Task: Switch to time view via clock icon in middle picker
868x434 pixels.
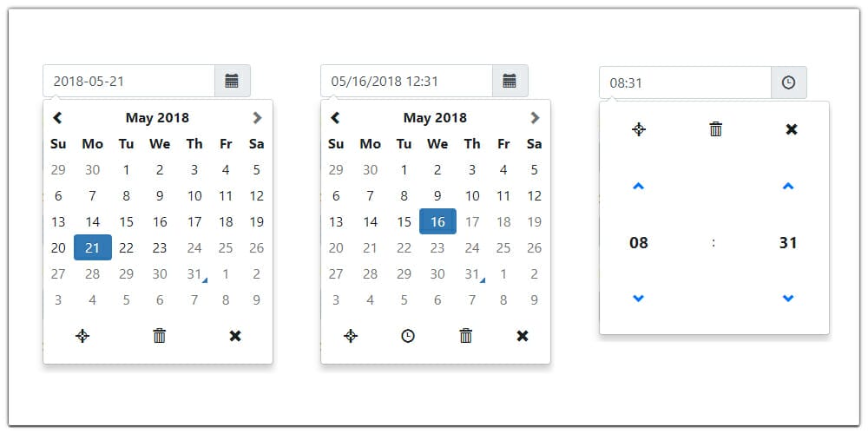Action: pyautogui.click(x=408, y=335)
